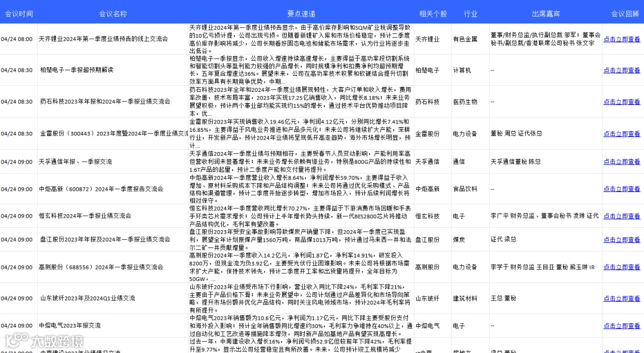
Task: Select meeting name 高测股份(688556)2024年一季报业绩交流会
Action: tap(101, 267)
